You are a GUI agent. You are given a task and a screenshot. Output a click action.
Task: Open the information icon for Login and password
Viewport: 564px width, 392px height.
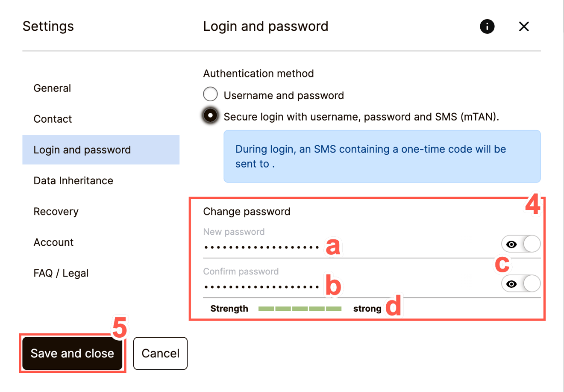click(487, 27)
